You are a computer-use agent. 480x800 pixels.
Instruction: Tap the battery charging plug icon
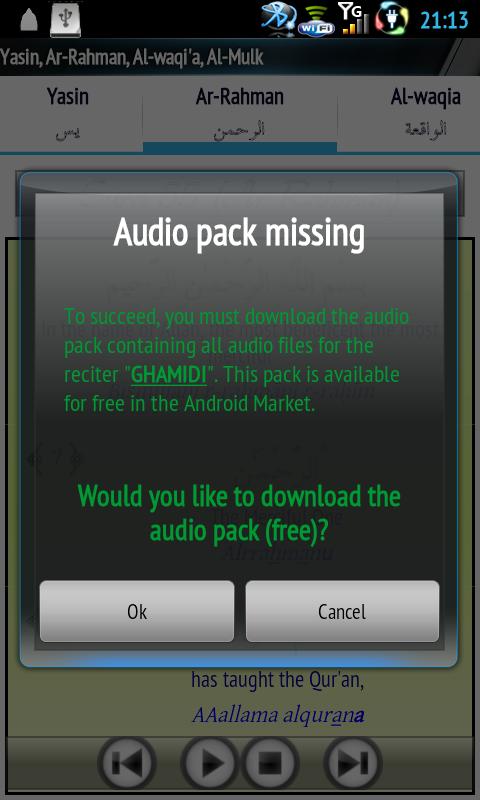pos(392,19)
